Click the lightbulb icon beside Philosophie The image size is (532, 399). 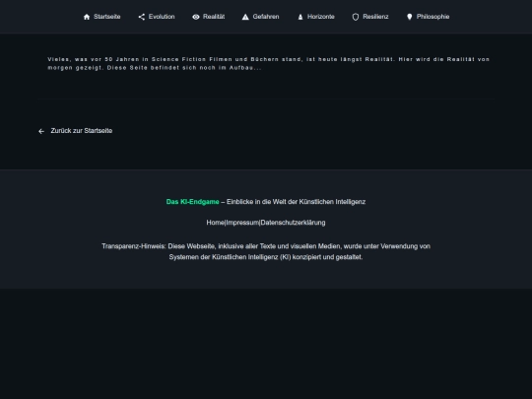point(410,17)
